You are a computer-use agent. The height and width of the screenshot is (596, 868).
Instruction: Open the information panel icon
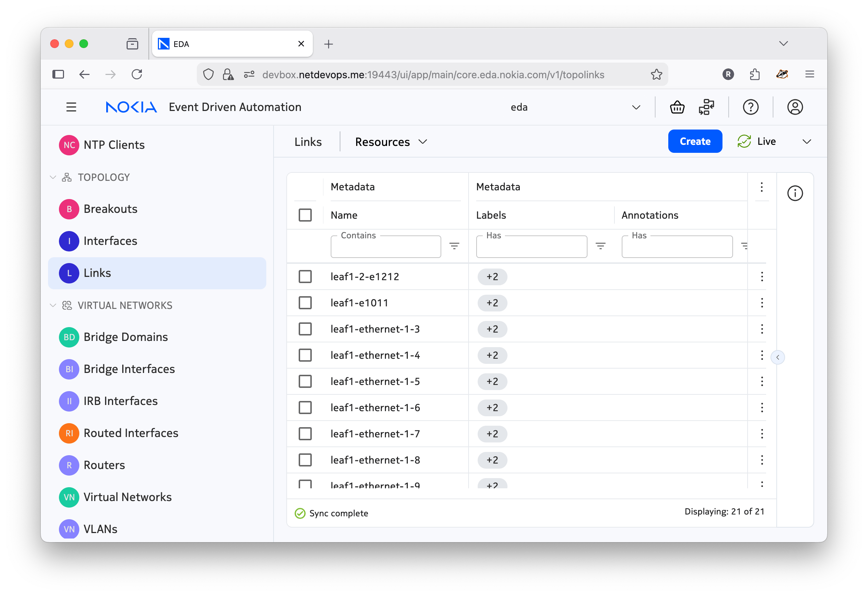(795, 193)
